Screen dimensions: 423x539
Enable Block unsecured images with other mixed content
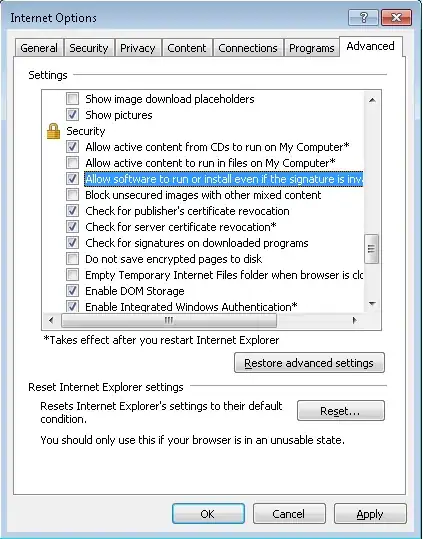point(73,195)
